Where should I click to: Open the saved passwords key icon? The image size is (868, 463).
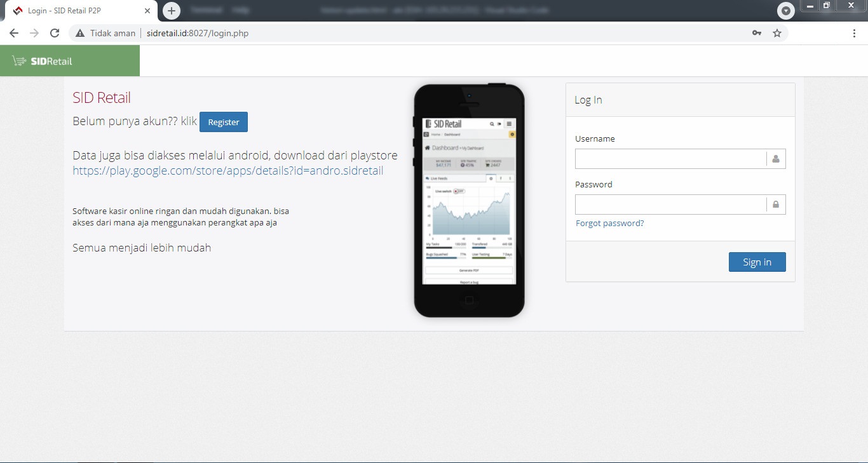coord(757,33)
